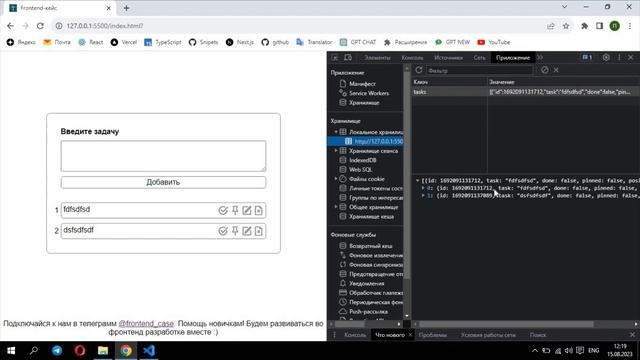Image resolution: width=640 pixels, height=360 pixels.
Task: Open the browser extensions puzzle icon
Action: coord(584,26)
